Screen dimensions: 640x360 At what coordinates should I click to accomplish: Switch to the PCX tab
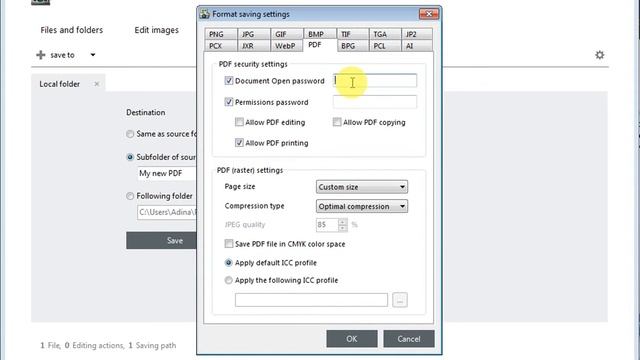click(220, 46)
